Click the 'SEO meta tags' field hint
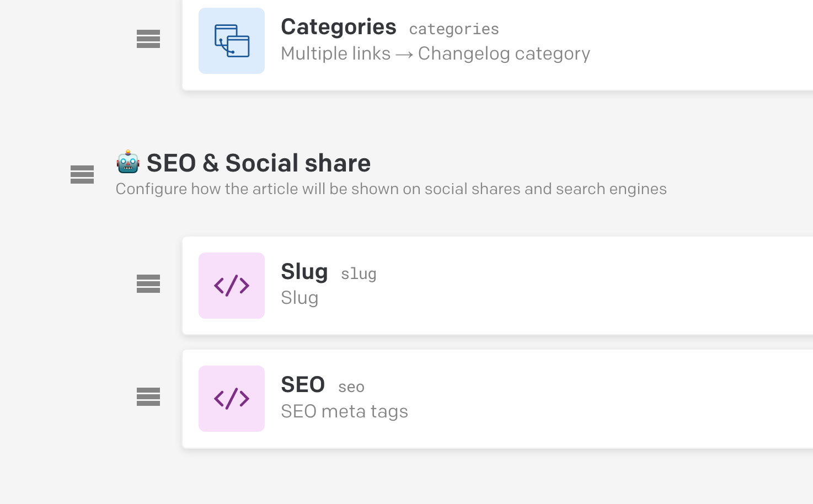 344,411
